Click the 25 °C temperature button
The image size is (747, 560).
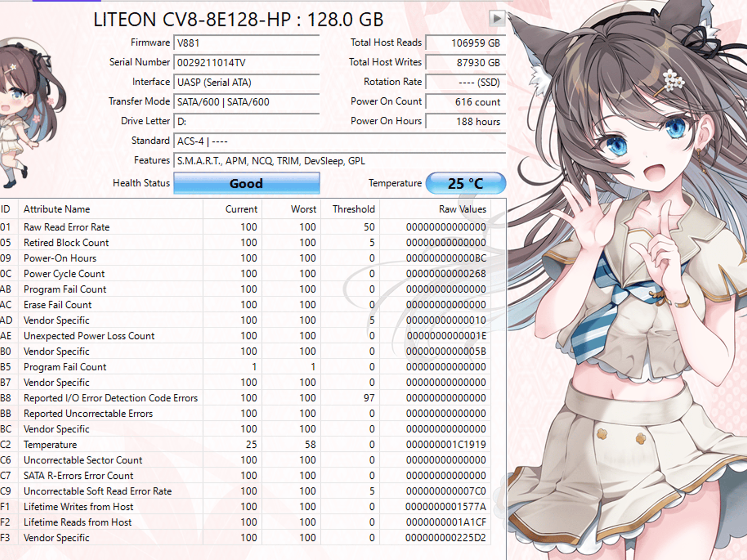466,183
